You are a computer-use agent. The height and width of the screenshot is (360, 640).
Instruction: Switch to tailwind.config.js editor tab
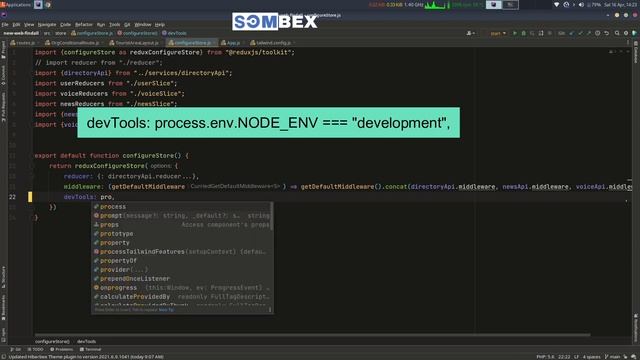[x=273, y=42]
